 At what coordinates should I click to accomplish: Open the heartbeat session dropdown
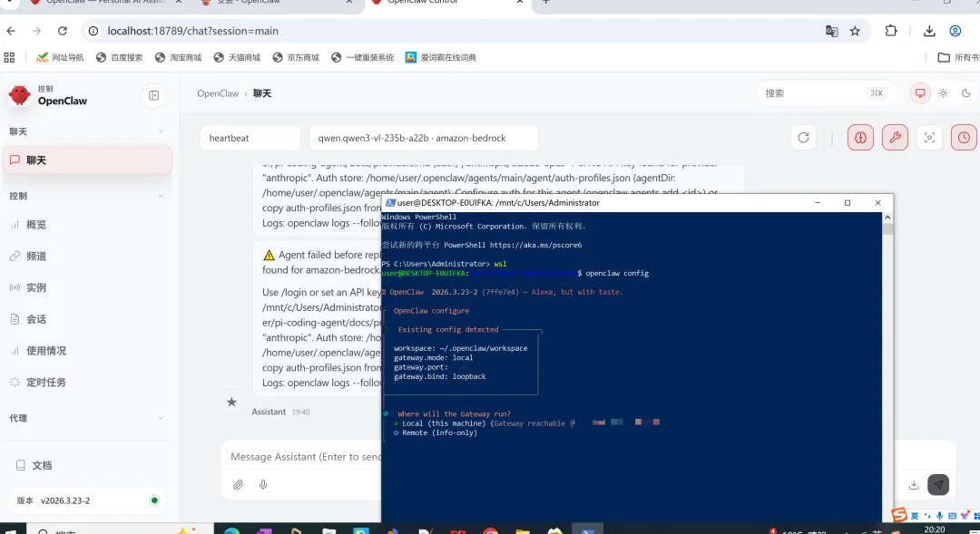point(250,138)
